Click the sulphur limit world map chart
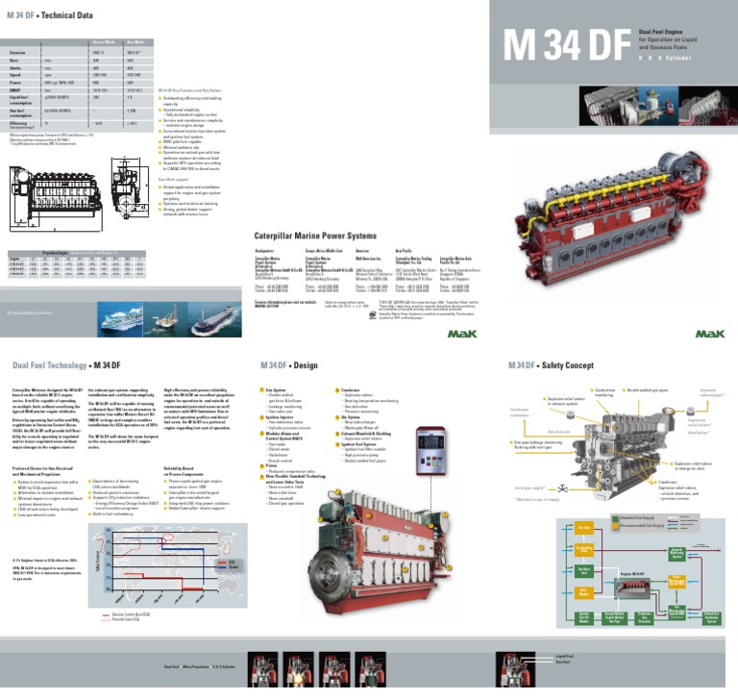 (167, 564)
